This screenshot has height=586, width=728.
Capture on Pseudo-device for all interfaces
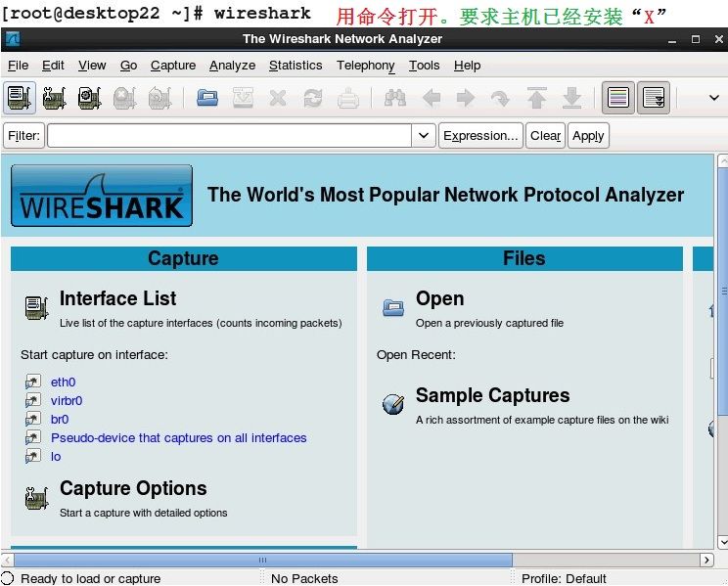[179, 438]
